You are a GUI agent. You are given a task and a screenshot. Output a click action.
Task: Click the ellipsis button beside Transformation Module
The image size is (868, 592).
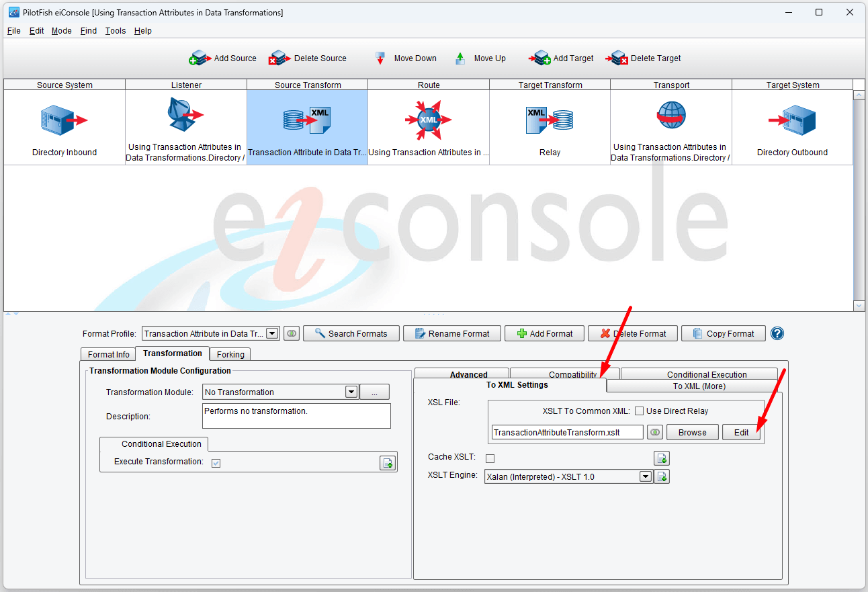(x=375, y=392)
